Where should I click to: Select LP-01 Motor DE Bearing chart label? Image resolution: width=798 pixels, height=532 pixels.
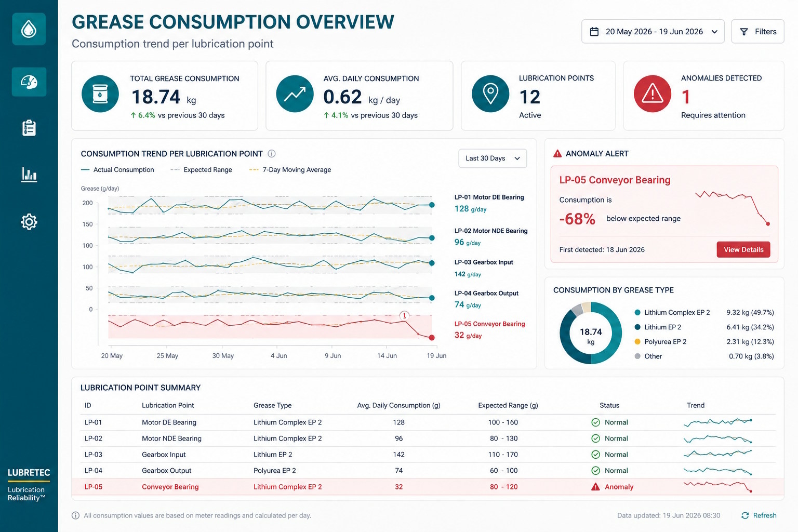tap(489, 197)
